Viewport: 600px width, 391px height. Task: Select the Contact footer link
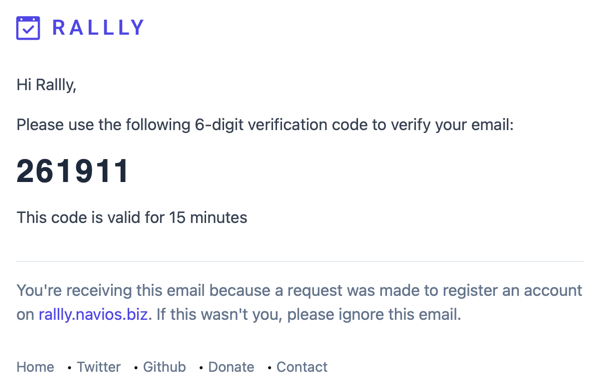tap(302, 367)
